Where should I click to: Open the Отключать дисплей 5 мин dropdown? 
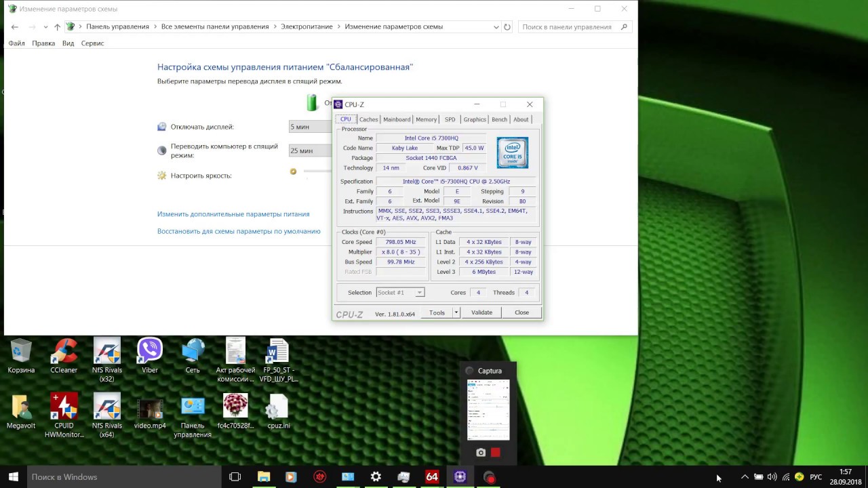coord(310,127)
